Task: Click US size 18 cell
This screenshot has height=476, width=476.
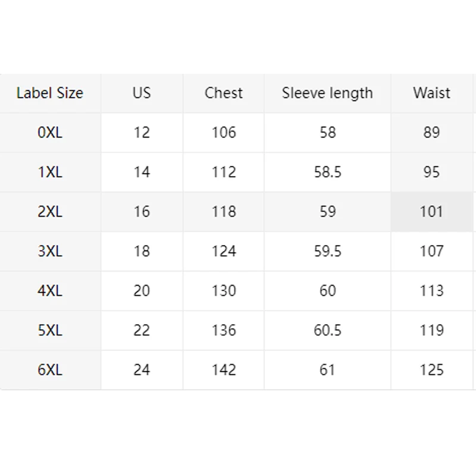Action: (142, 251)
